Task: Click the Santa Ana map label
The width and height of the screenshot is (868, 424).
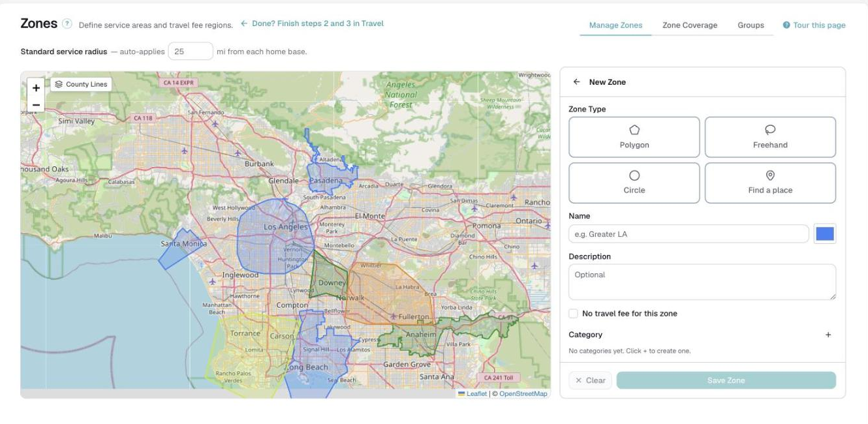Action: pyautogui.click(x=437, y=377)
